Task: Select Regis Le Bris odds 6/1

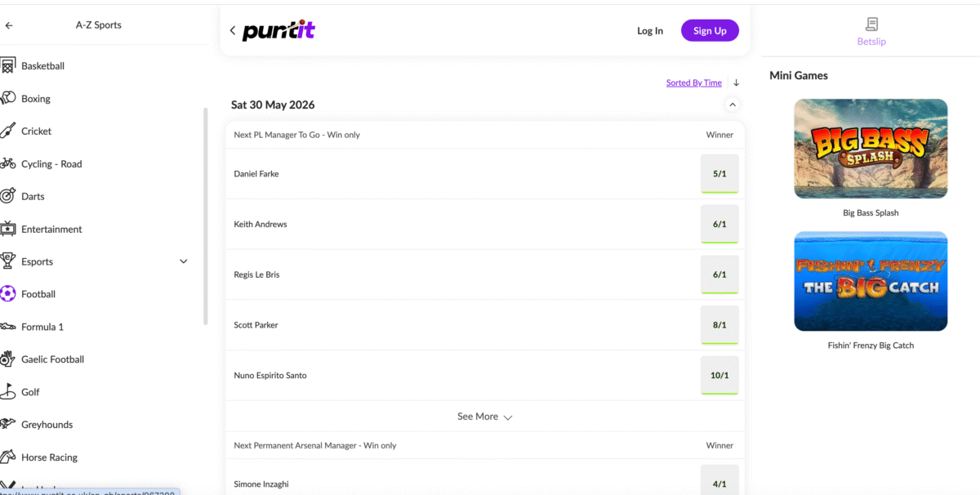Action: [719, 274]
